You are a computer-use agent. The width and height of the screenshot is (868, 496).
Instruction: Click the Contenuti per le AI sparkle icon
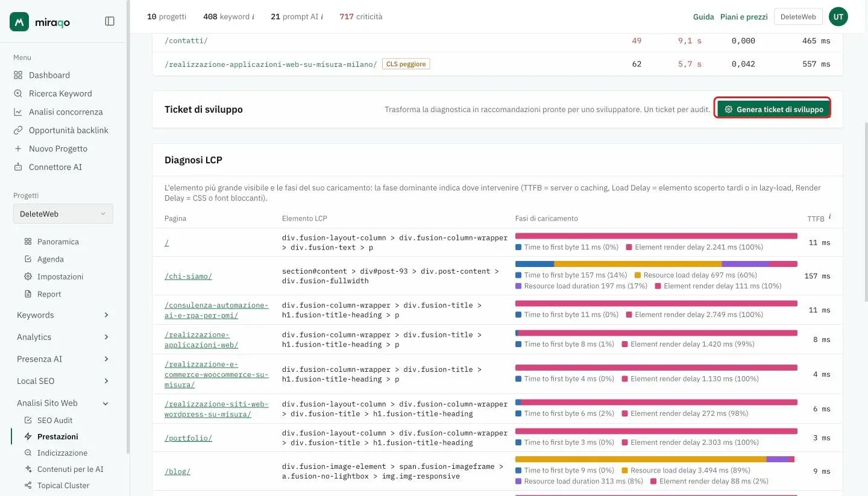28,469
